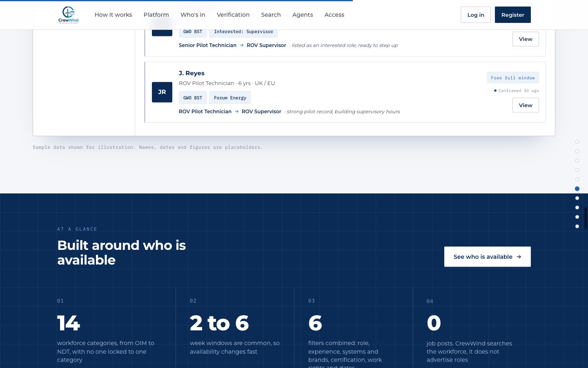Click the See who is available button
Screen dimensions: 588x368
tap(488, 257)
